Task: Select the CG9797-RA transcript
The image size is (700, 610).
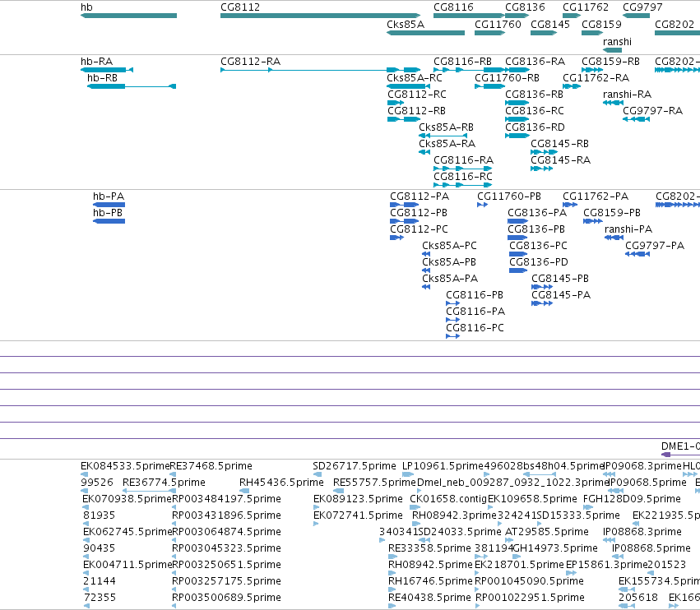Action: click(636, 119)
